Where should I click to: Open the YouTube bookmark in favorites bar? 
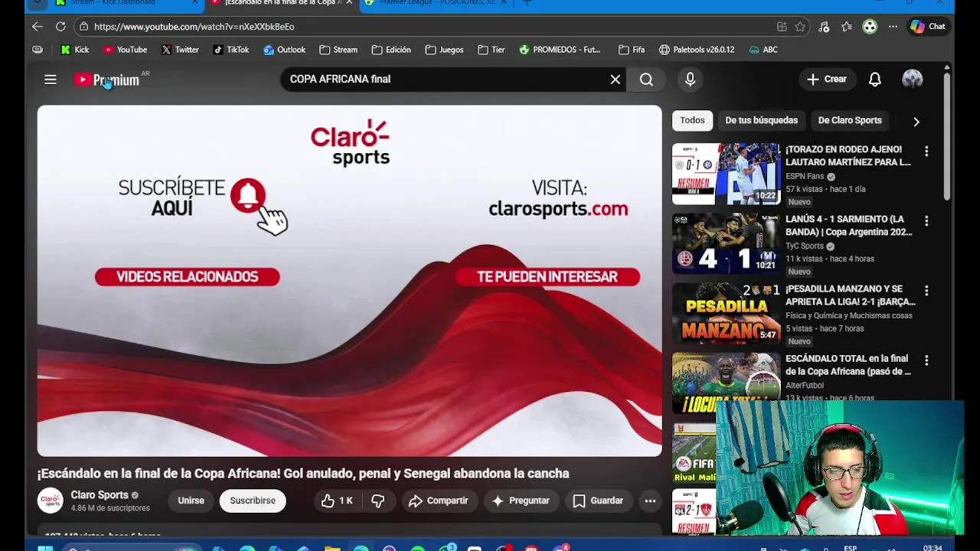(125, 50)
